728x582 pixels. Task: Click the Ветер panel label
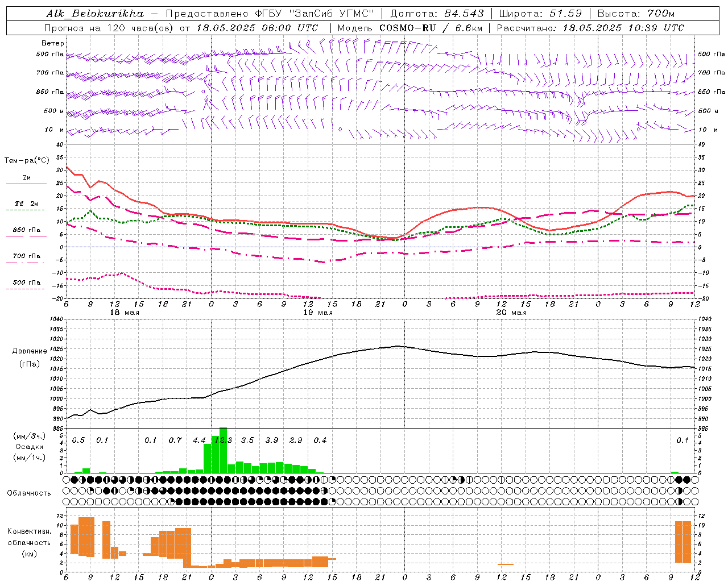[x=53, y=43]
